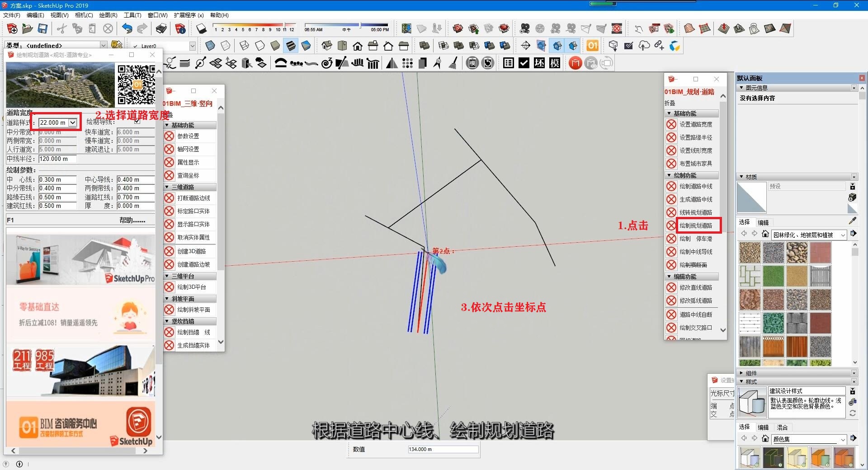Toggle shadows on or off

pyautogui.click(x=201, y=29)
